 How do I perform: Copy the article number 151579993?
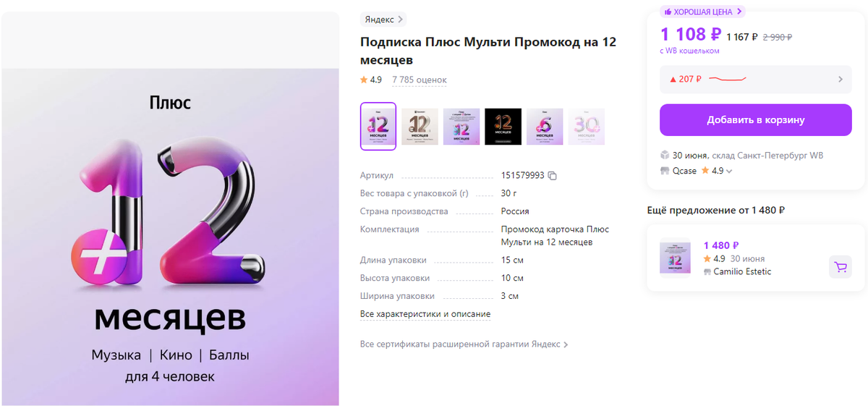[x=553, y=176]
